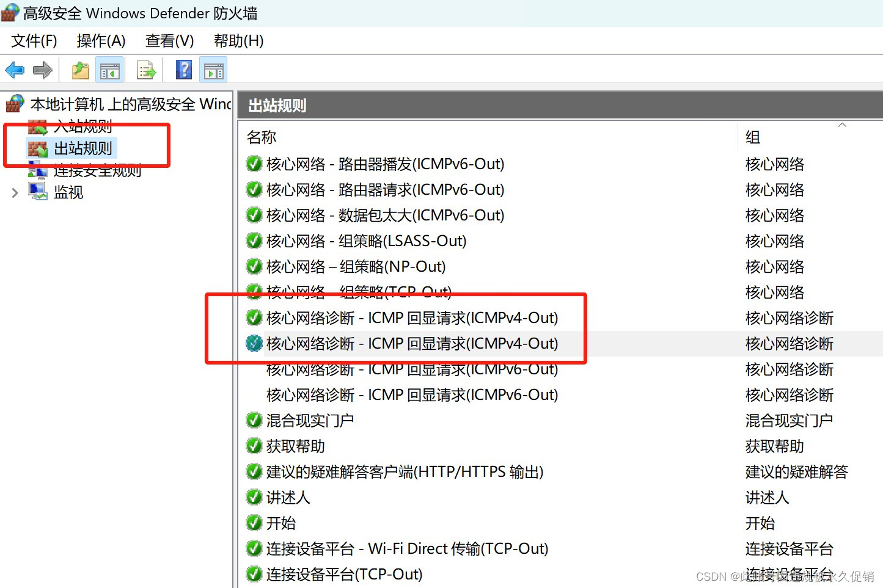The height and width of the screenshot is (588, 883).
Task: Click green check icon for 路由器播发(ICMPv6-Out)
Action: coord(254,164)
